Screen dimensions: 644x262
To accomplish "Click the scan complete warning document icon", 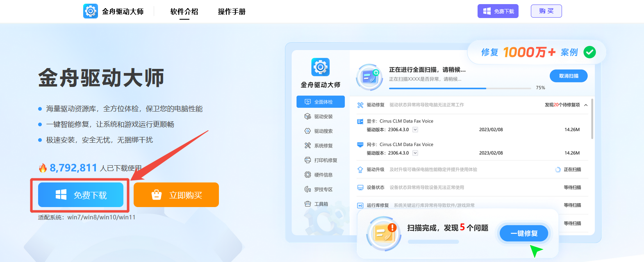I will point(385,233).
